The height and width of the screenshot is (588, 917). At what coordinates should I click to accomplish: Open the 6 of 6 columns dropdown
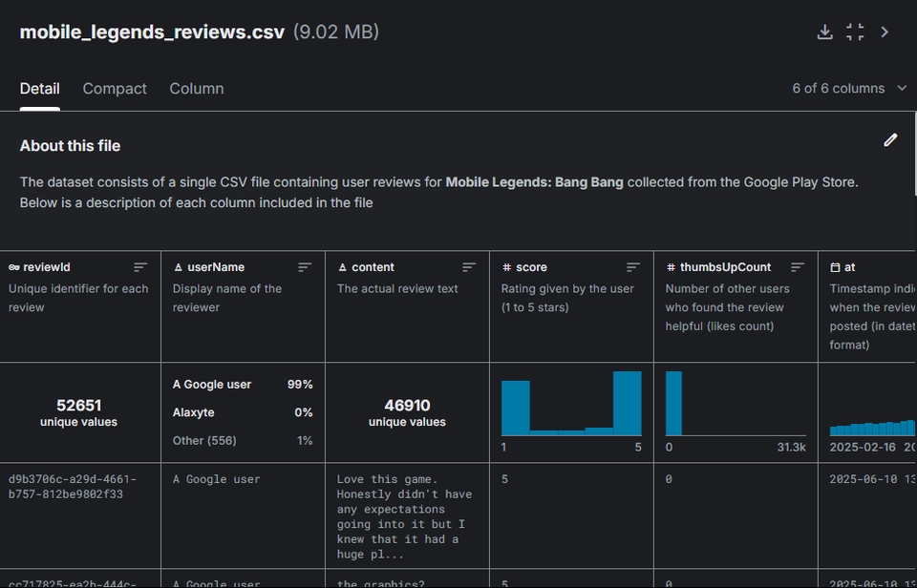click(x=849, y=88)
